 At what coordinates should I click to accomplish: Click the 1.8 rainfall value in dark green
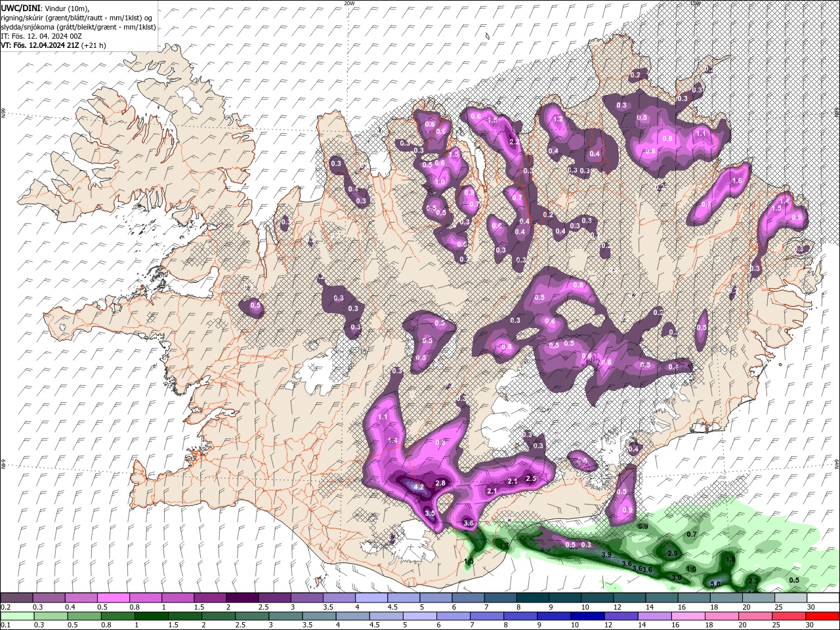[730, 560]
